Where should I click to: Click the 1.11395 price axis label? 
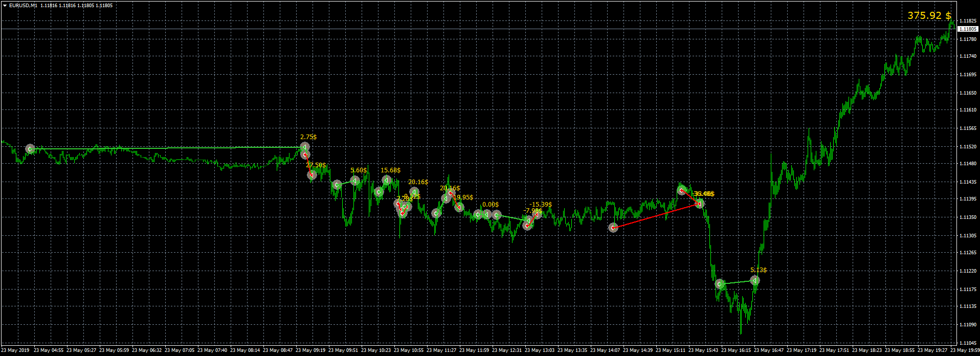coord(967,199)
